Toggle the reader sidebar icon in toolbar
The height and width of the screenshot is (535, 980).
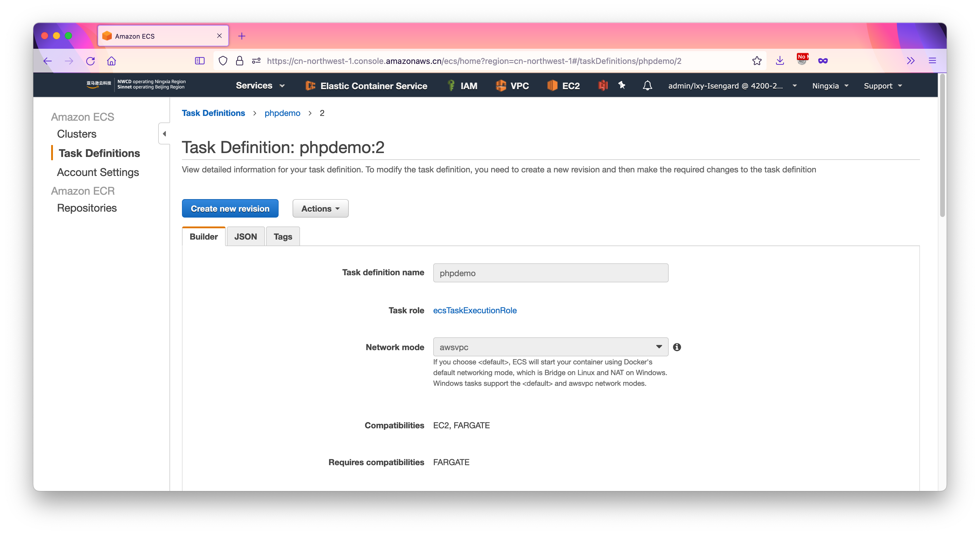(200, 61)
